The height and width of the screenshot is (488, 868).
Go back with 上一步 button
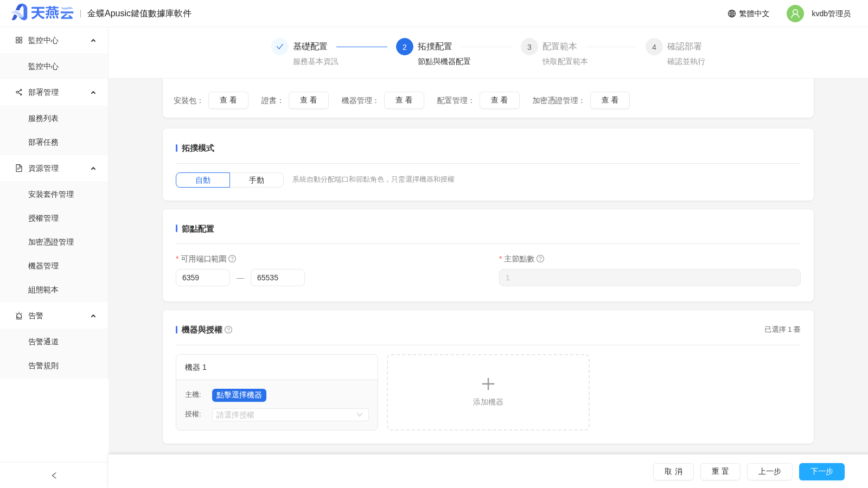tap(770, 472)
